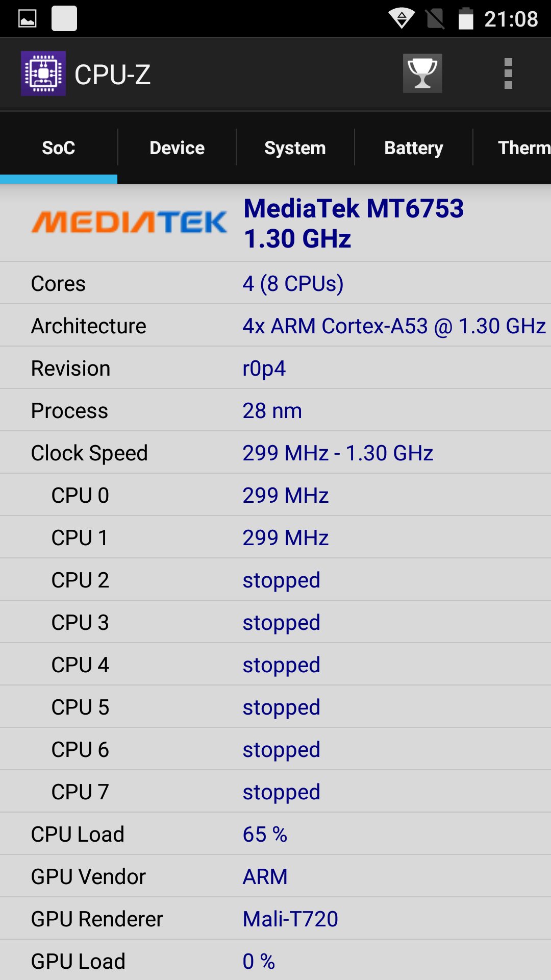Screen dimensions: 551x980
Task: Tap the image notification icon
Action: [28, 19]
